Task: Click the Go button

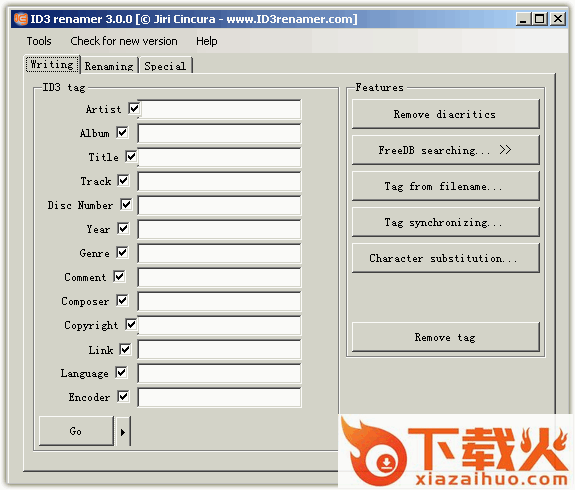Action: [76, 431]
